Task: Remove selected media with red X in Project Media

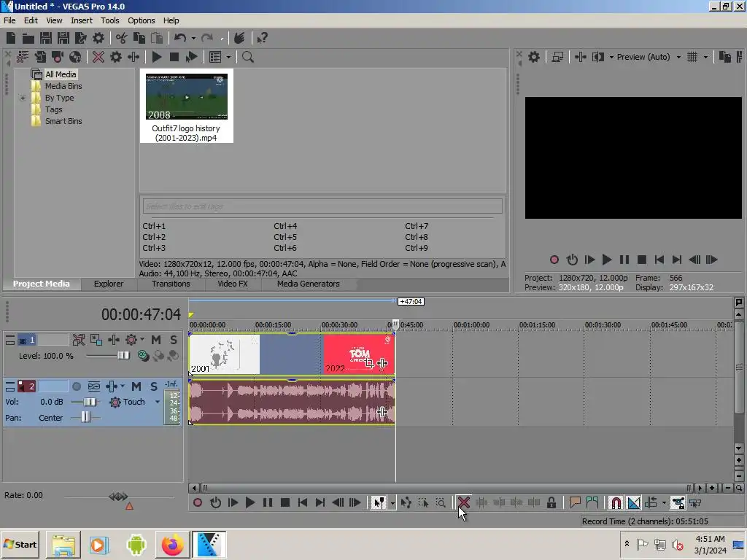Action: tap(98, 57)
